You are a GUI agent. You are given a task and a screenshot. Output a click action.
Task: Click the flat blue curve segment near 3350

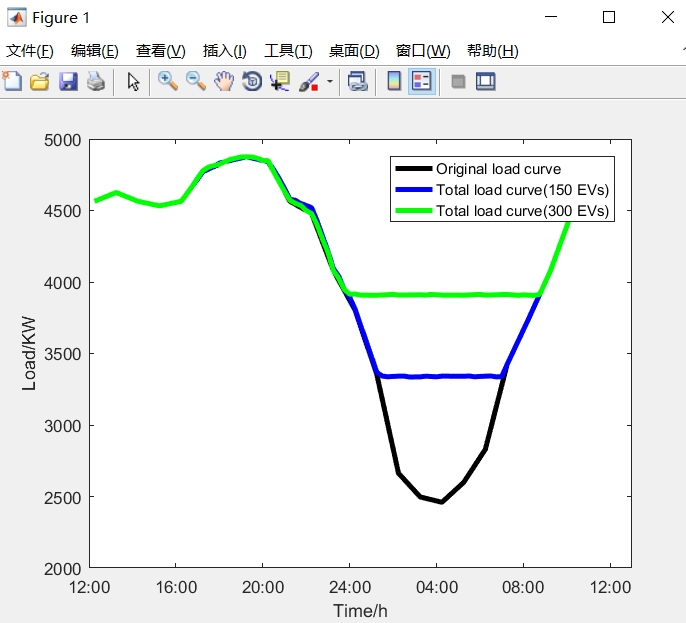coord(441,376)
